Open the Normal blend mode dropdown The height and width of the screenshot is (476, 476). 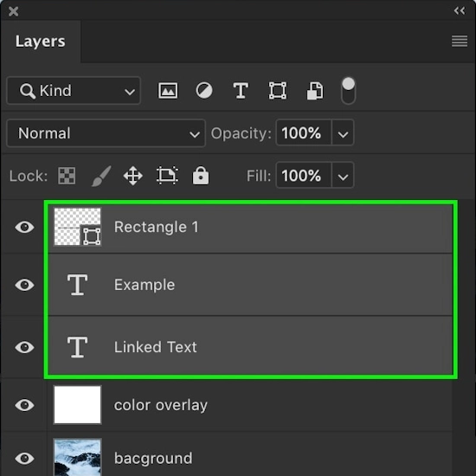106,133
